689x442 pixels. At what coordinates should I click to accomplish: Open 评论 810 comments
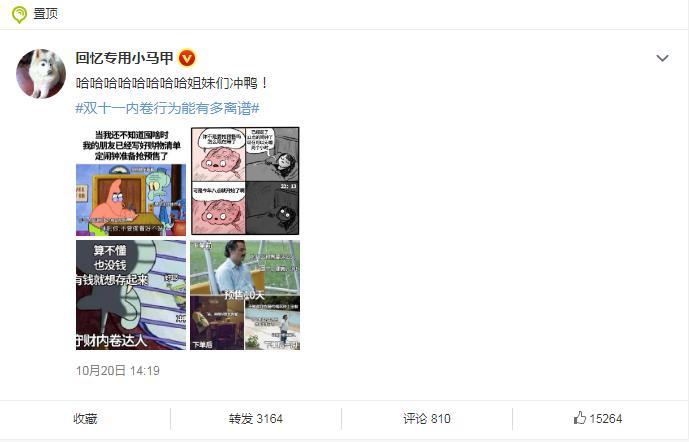coord(427,419)
